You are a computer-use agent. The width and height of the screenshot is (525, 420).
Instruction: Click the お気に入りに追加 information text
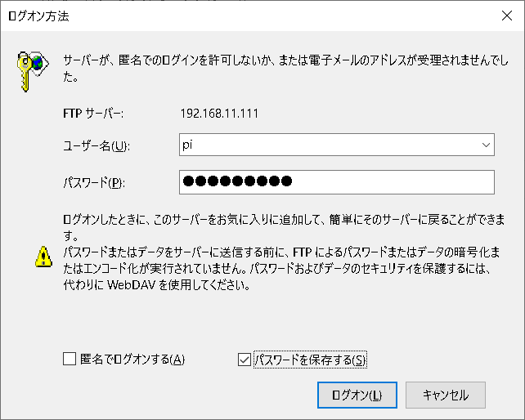(284, 228)
